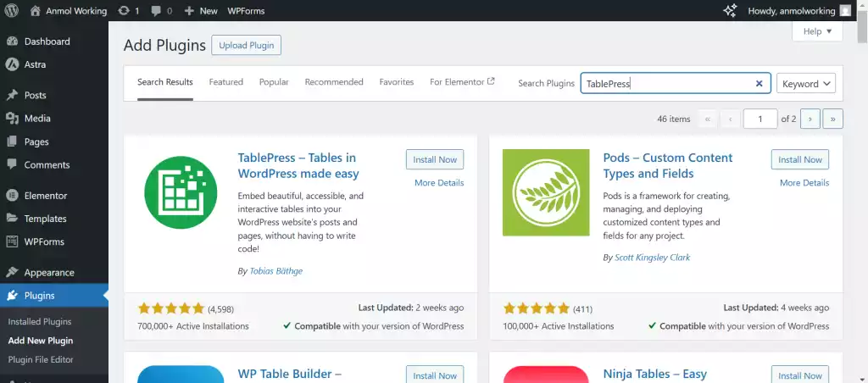
Task: Clear the search field with X icon
Action: (x=759, y=83)
